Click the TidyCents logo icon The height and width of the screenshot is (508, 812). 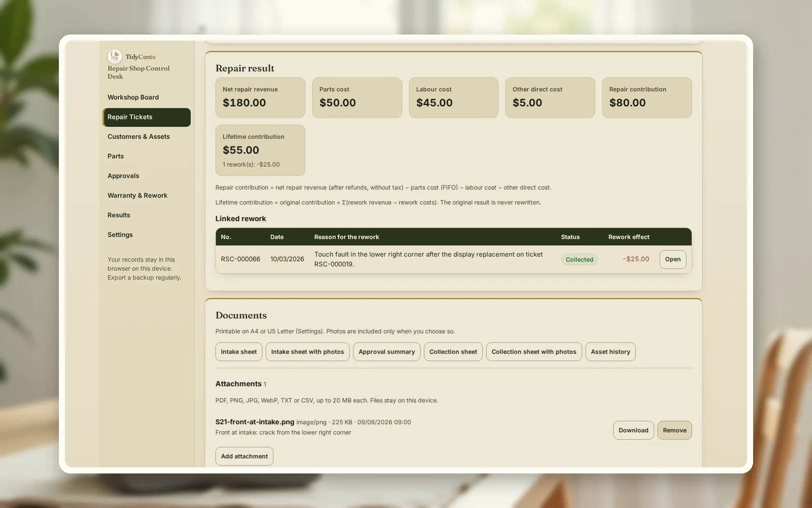pyautogui.click(x=115, y=56)
